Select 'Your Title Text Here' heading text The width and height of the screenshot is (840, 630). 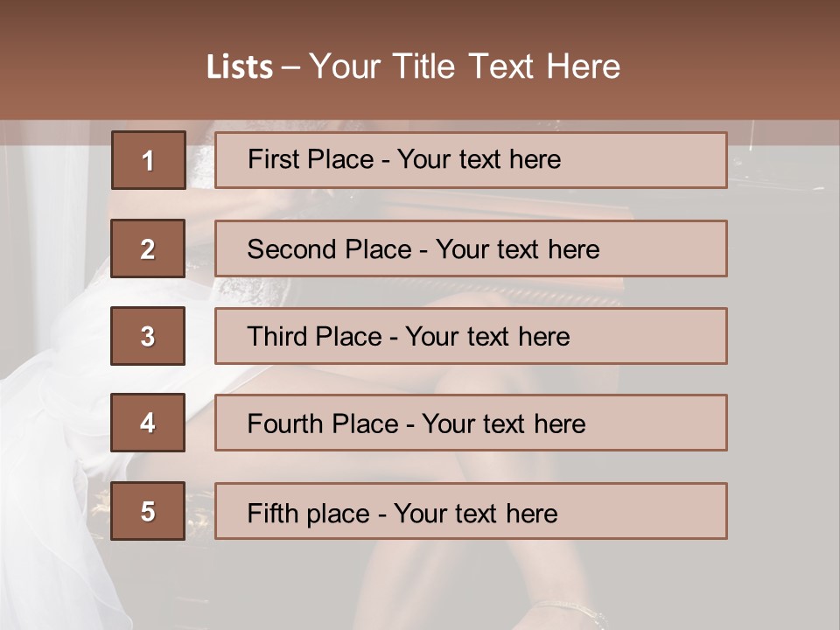pyautogui.click(x=465, y=67)
